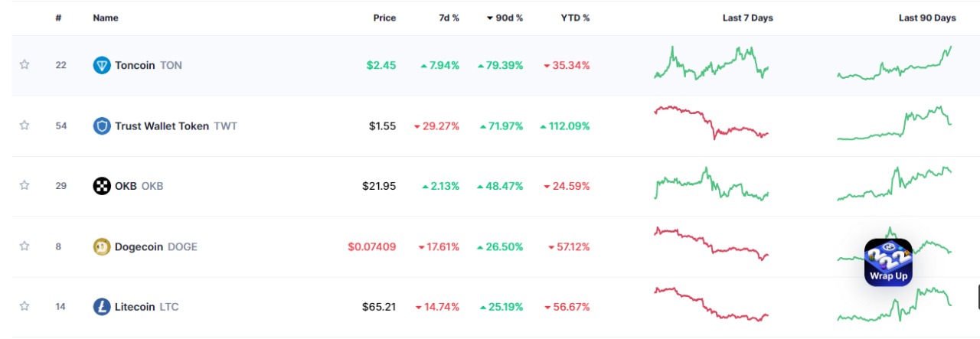Image resolution: width=980 pixels, height=339 pixels.
Task: Click the OKB checkered logo icon
Action: [102, 186]
